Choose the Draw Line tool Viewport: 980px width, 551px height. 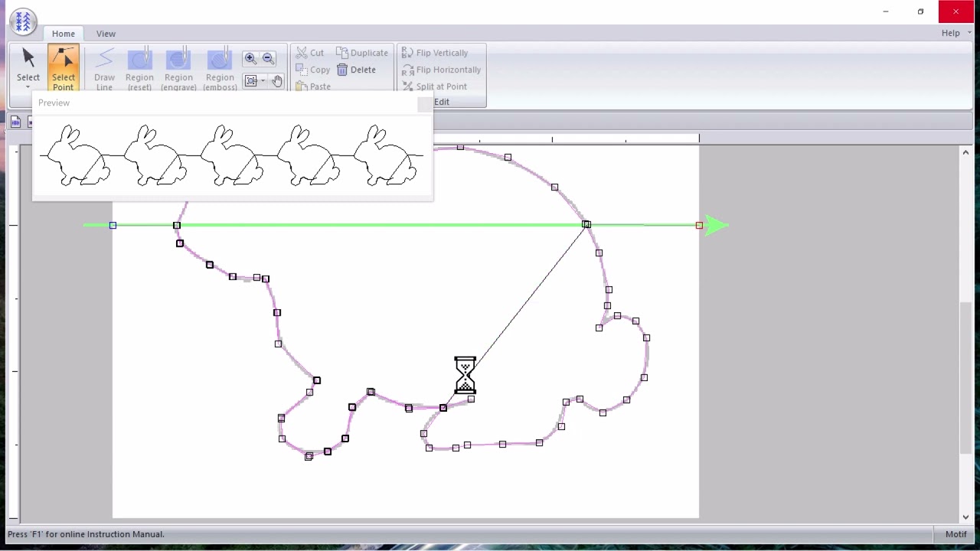point(104,69)
